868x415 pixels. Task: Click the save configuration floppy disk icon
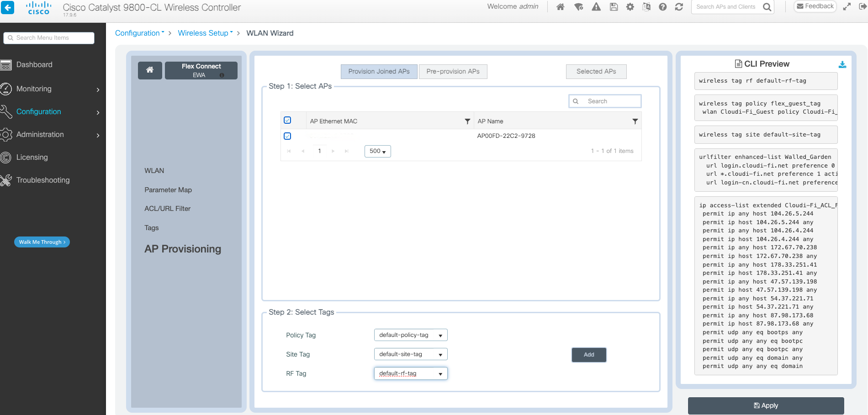(x=614, y=7)
